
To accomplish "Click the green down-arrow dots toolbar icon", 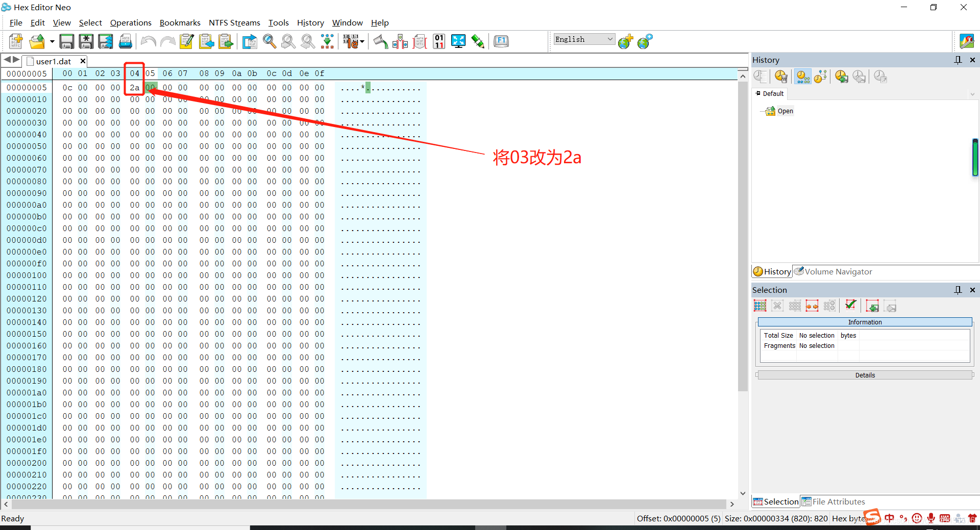I will pyautogui.click(x=327, y=41).
